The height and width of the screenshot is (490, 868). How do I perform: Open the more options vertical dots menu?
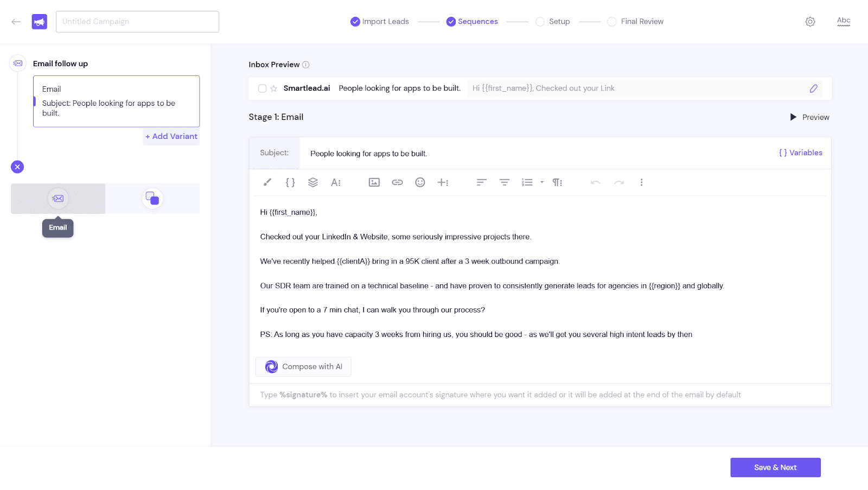coord(641,182)
